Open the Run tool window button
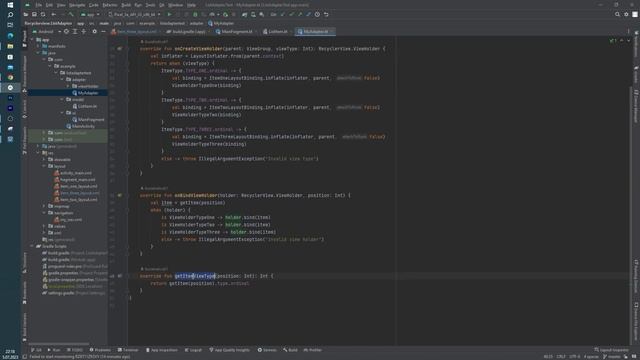The width and height of the screenshot is (640, 360). pos(54,350)
